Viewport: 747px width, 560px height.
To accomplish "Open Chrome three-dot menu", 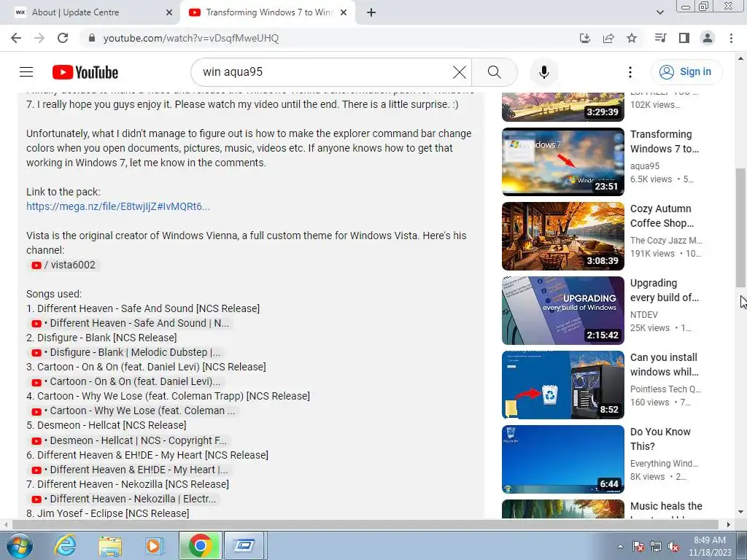I will (731, 38).
